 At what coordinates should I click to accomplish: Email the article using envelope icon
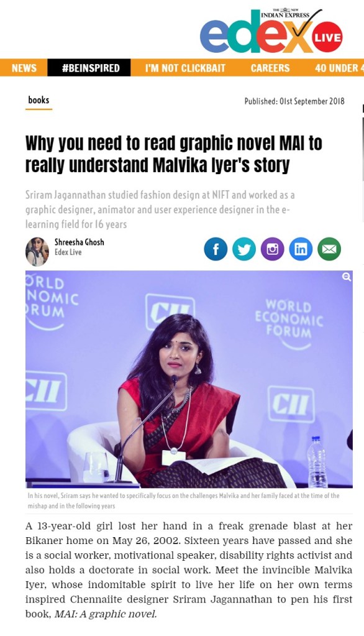(329, 249)
